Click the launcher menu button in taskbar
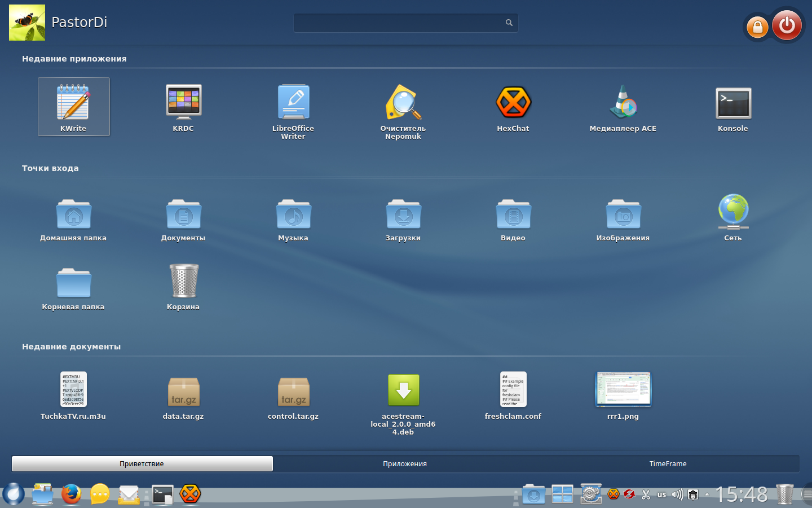Screen dimensions: 812x508 coord(14,494)
